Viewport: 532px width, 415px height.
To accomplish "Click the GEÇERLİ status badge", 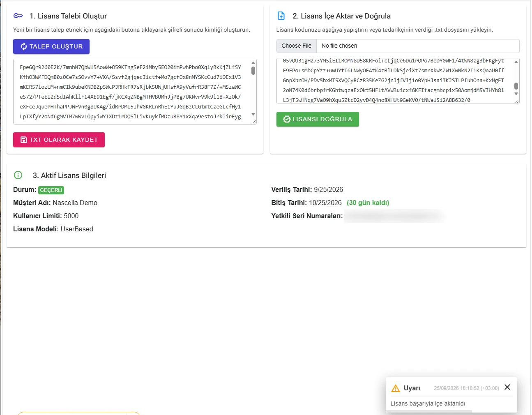I will (51, 190).
